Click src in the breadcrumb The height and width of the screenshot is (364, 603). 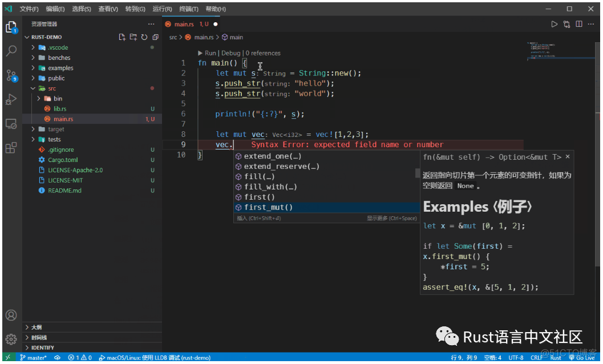173,37
